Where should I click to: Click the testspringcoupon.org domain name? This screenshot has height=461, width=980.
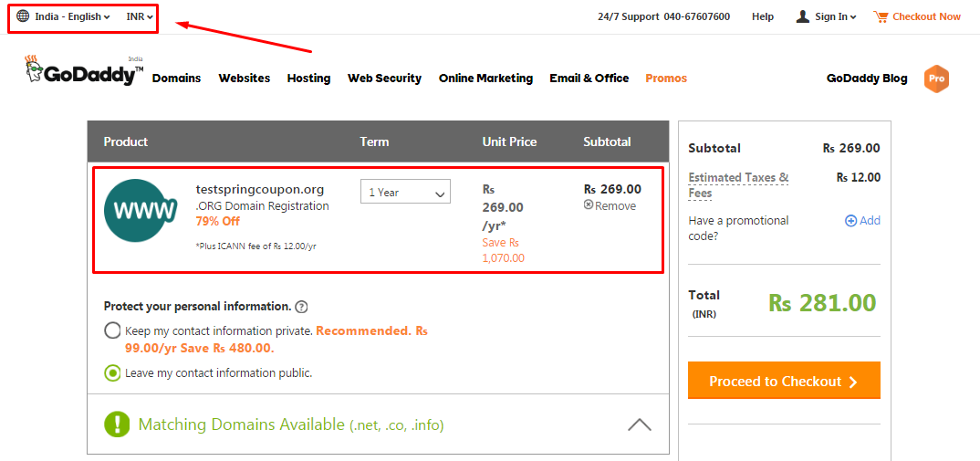(x=260, y=190)
